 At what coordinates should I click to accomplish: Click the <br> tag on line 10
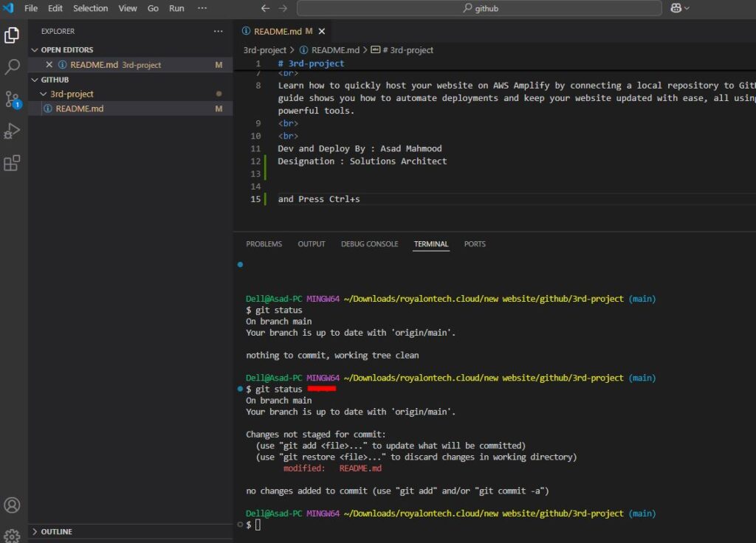click(x=288, y=136)
